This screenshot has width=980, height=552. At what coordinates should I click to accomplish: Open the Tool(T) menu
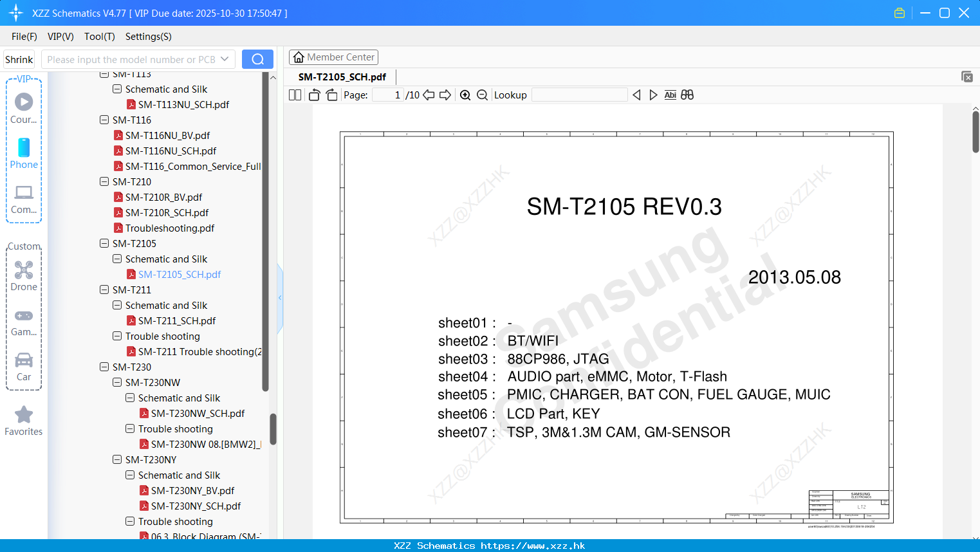click(x=100, y=37)
